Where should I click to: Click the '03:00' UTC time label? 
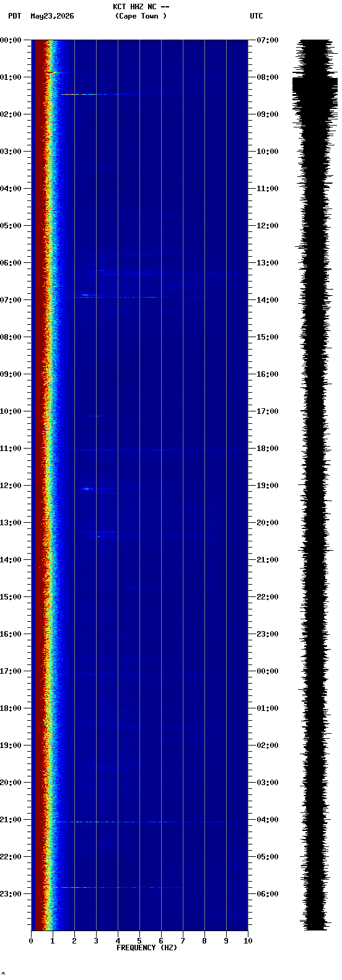268,783
